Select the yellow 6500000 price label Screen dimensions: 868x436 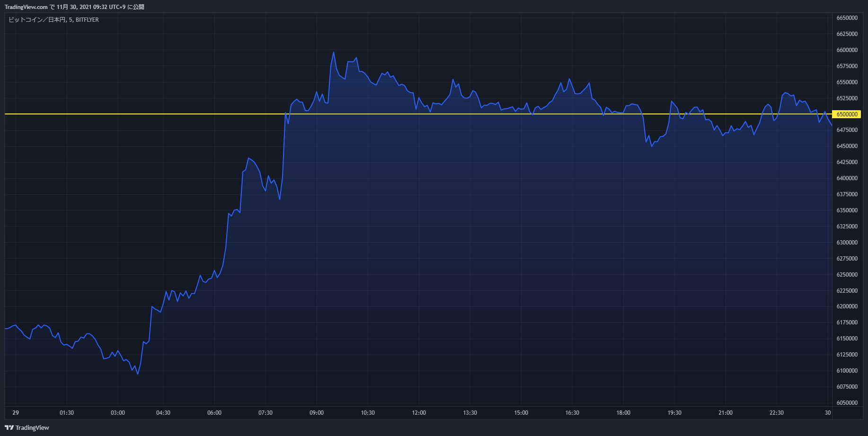847,114
